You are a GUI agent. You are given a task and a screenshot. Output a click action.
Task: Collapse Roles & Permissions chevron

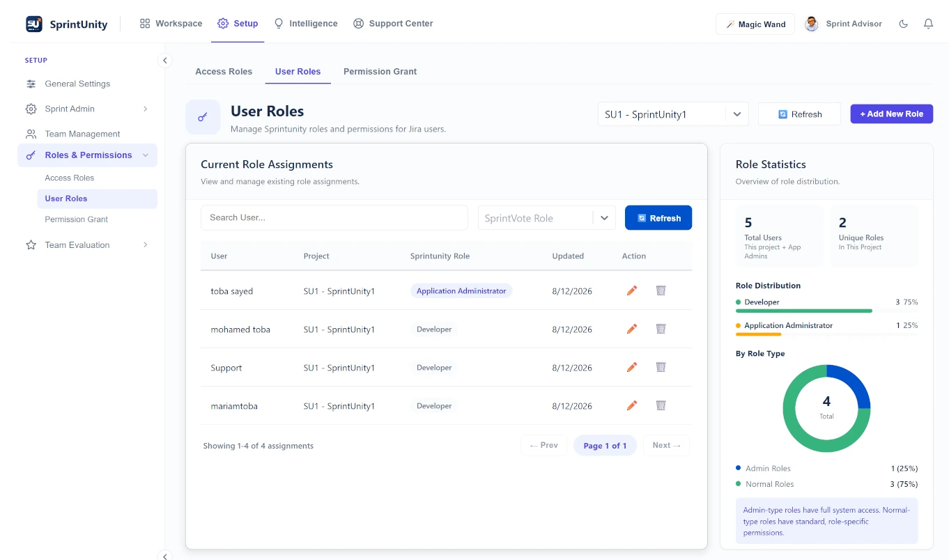click(146, 155)
